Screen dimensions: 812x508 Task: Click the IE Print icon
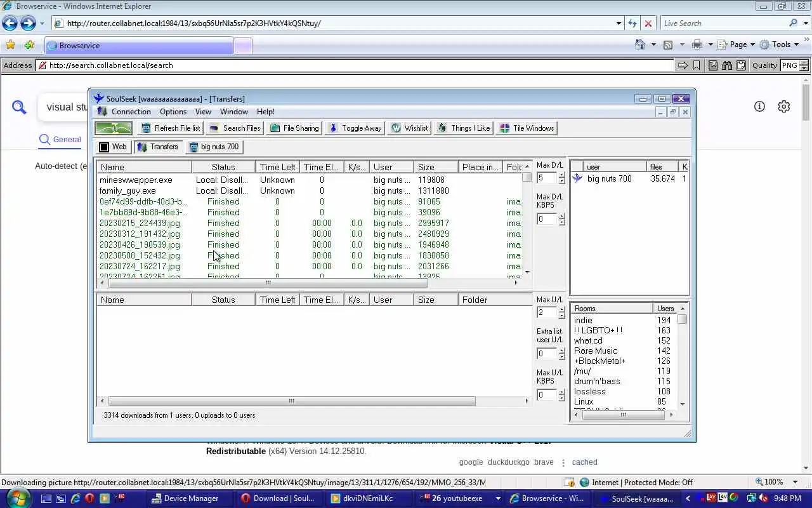tap(697, 44)
